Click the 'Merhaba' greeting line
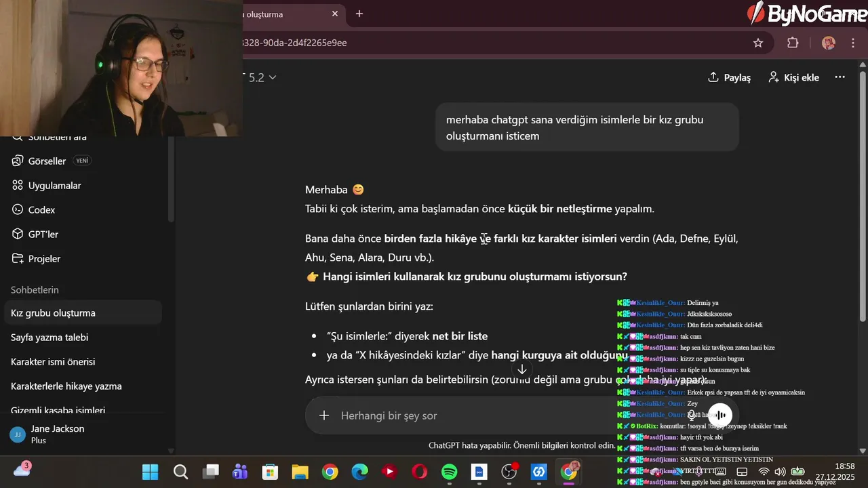Screen dimensions: 868x488 tap(334, 190)
